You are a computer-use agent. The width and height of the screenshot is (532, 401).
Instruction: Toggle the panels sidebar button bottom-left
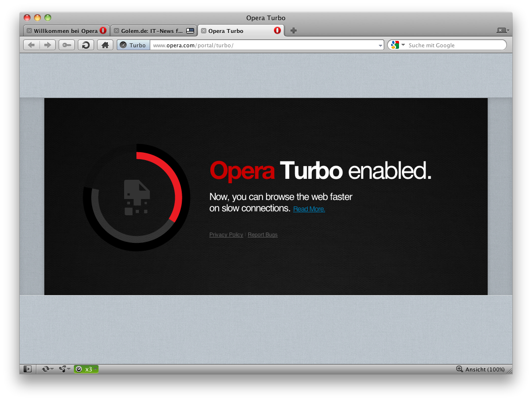coord(29,368)
